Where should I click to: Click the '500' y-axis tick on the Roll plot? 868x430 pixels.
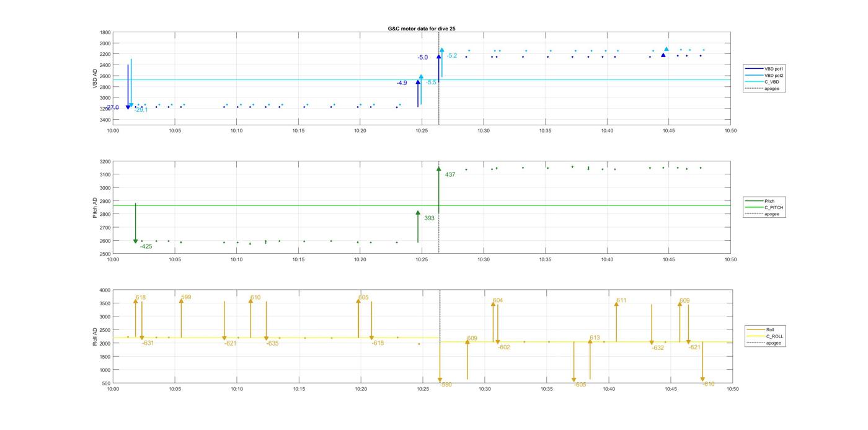point(107,383)
